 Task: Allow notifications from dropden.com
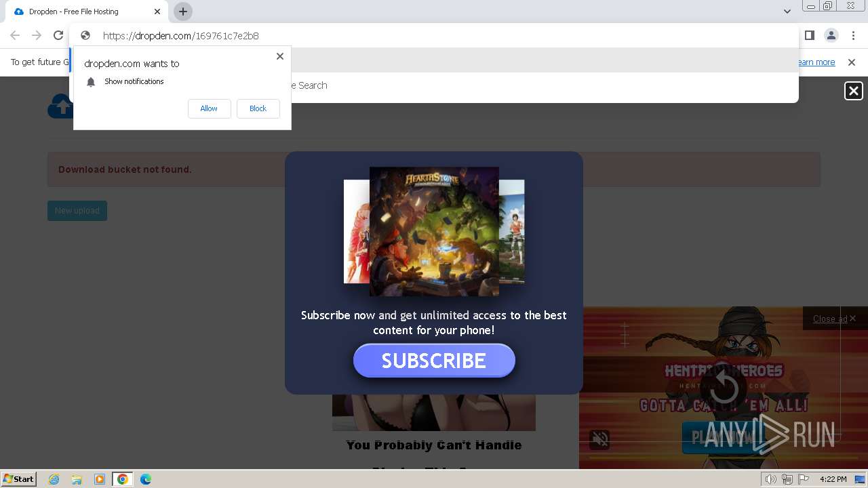tap(209, 108)
